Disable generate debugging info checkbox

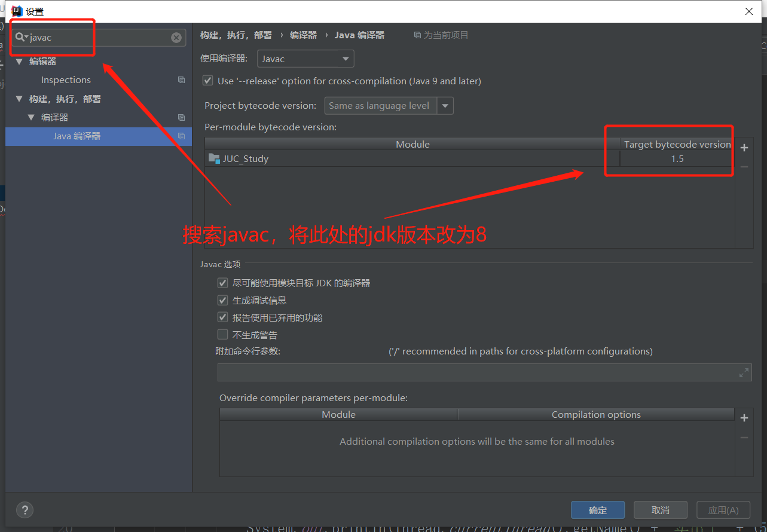(x=223, y=301)
